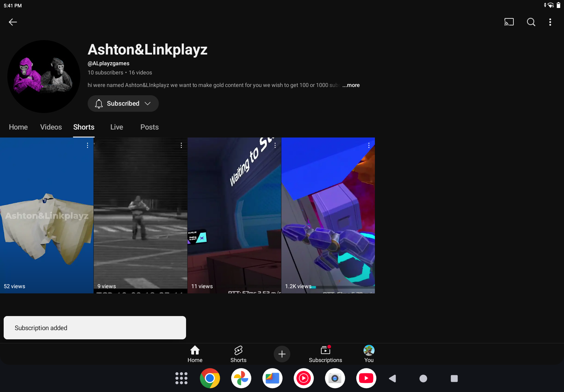Go to Home in bottom navigation
564x392 pixels.
(x=195, y=354)
